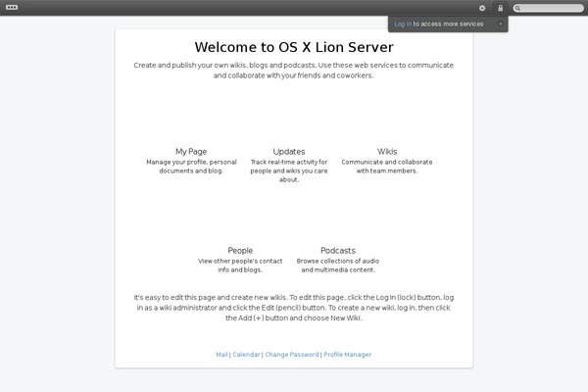Image resolution: width=588 pixels, height=392 pixels.
Task: Click the Change Password link
Action: coord(292,355)
